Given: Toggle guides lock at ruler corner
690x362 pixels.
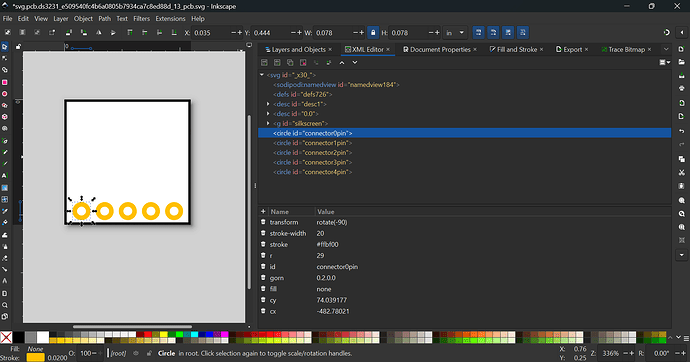Looking at the screenshot, I should click(x=18, y=46).
